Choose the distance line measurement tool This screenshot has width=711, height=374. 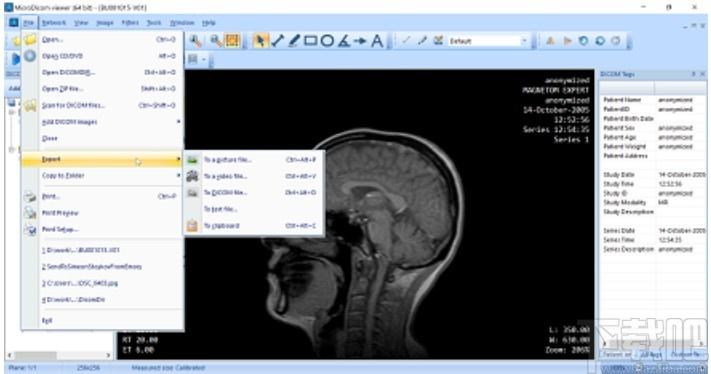click(278, 41)
